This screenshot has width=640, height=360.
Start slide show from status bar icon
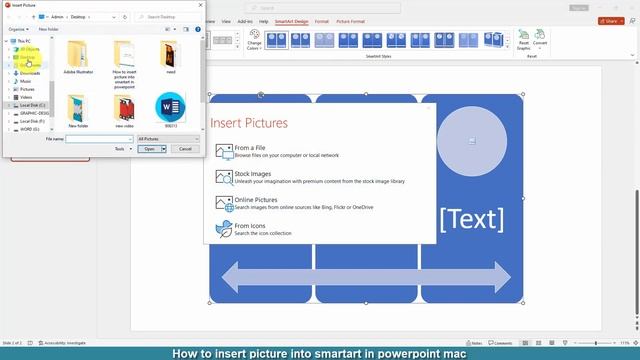click(x=565, y=343)
